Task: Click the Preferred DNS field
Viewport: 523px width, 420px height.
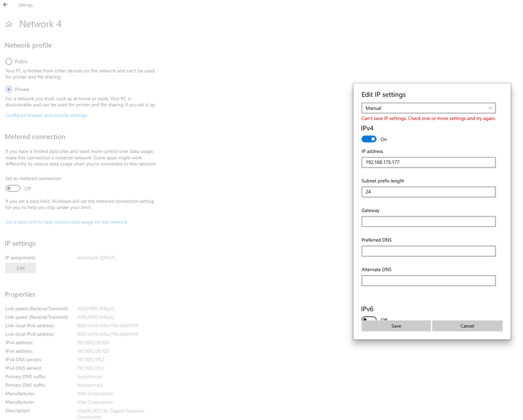Action: 428,251
